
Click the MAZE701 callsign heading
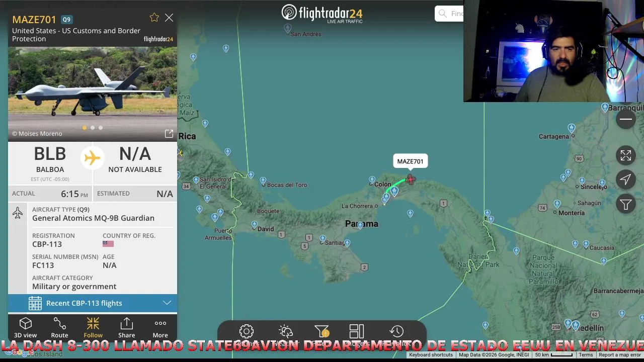pos(34,20)
